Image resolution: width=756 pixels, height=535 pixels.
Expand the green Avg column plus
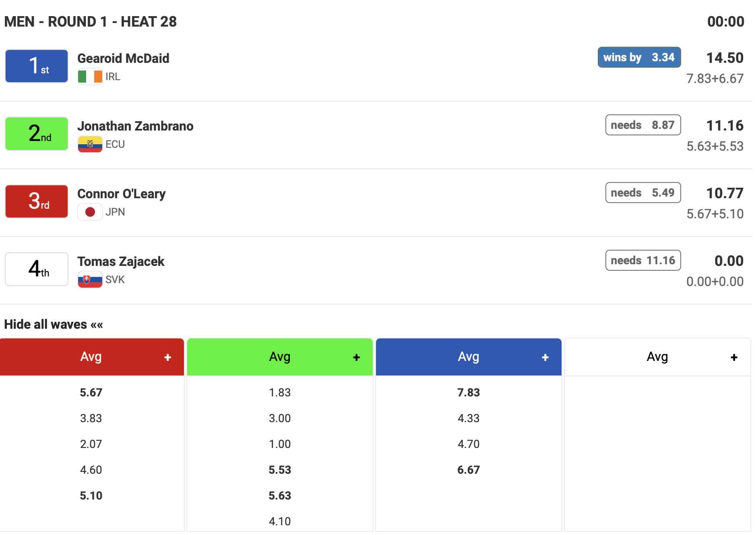356,357
